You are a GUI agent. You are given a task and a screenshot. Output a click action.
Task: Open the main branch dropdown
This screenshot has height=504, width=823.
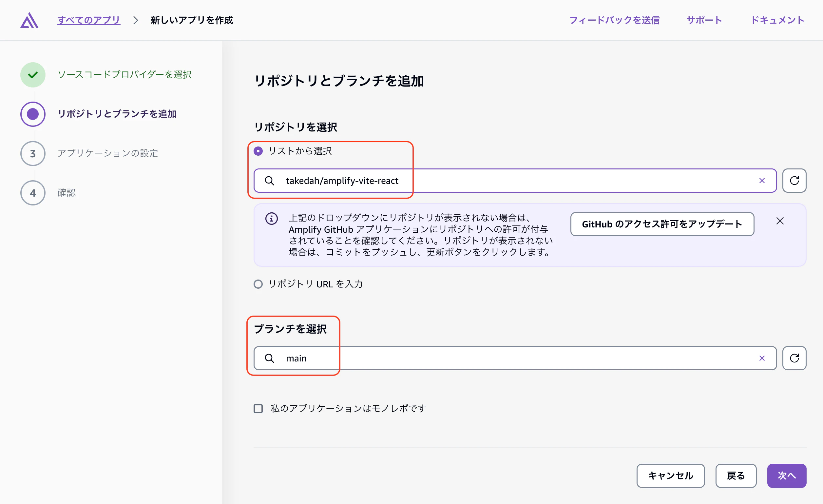[x=515, y=359]
